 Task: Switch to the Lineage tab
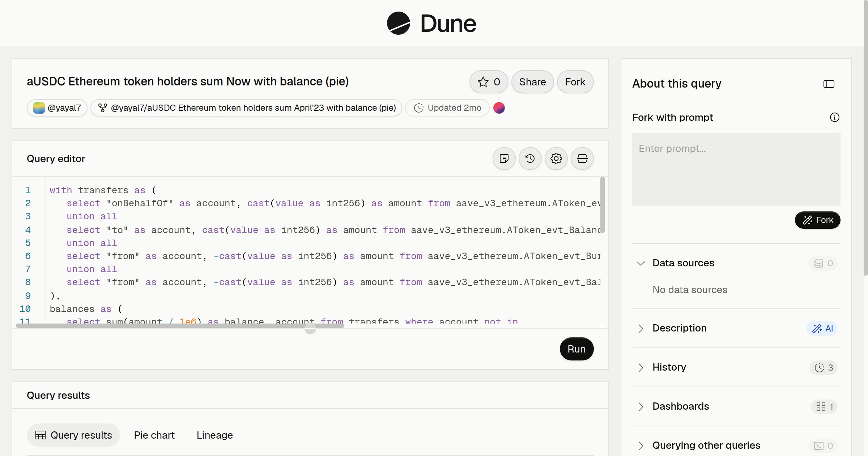click(x=214, y=435)
